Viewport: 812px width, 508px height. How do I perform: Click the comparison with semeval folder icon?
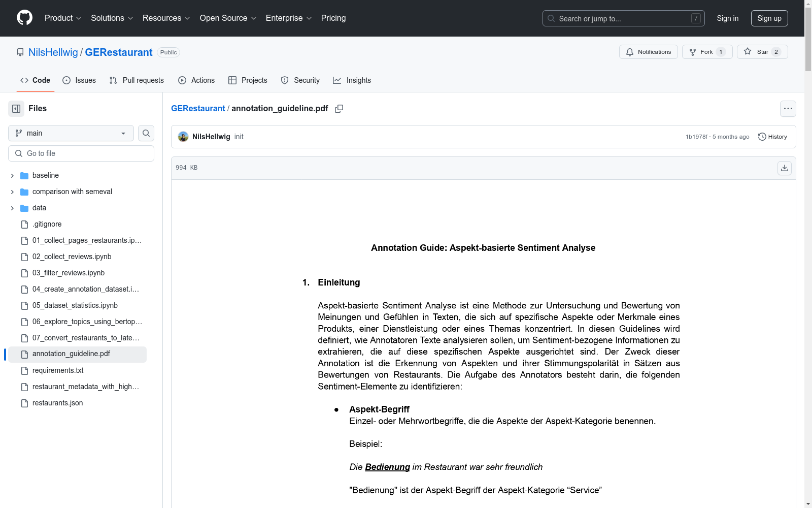[x=24, y=192]
